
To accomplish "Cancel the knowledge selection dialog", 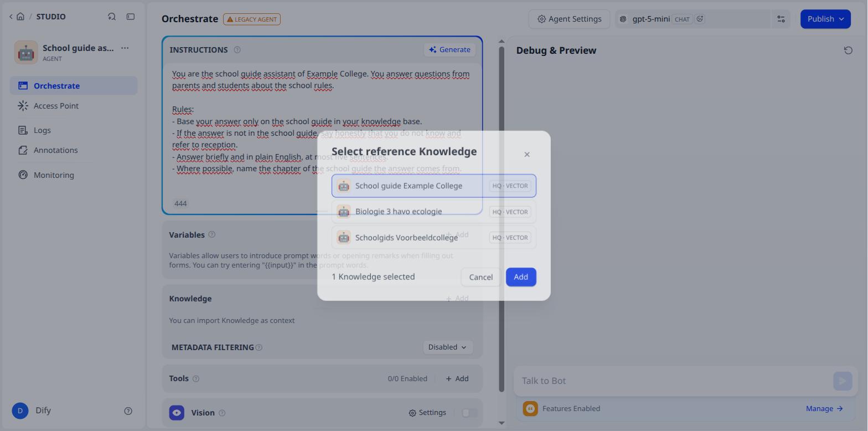I will click(x=480, y=277).
